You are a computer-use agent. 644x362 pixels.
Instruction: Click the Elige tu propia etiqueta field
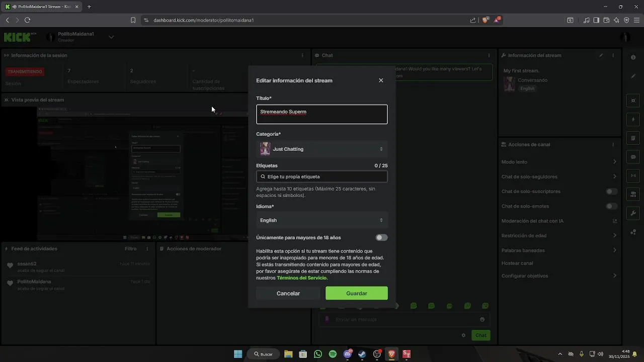point(322,176)
